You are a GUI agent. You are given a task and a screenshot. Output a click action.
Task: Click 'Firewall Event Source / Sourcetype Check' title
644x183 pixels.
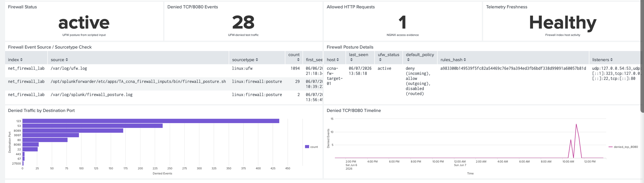50,47
